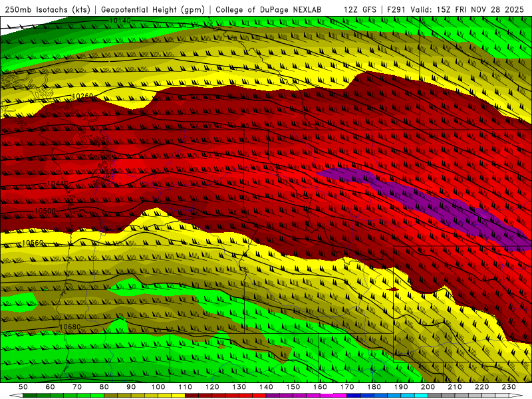Click the 10500 height contour label

(x=45, y=211)
